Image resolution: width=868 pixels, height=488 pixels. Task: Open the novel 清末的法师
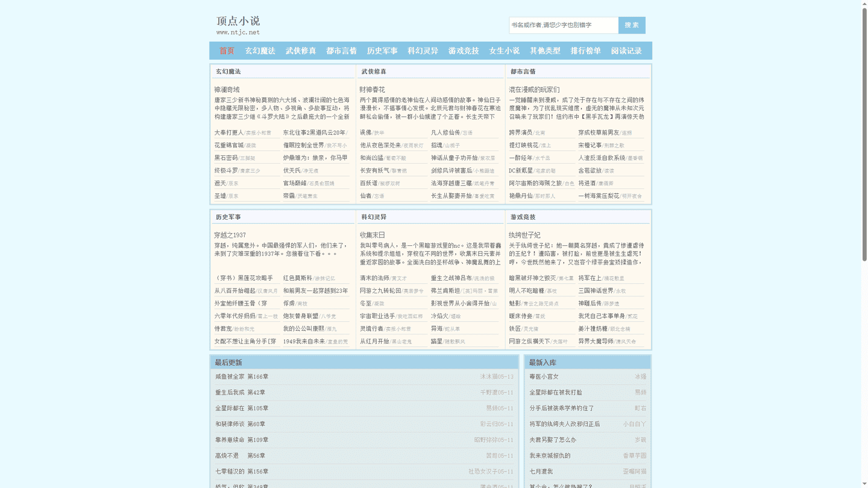[375, 278]
